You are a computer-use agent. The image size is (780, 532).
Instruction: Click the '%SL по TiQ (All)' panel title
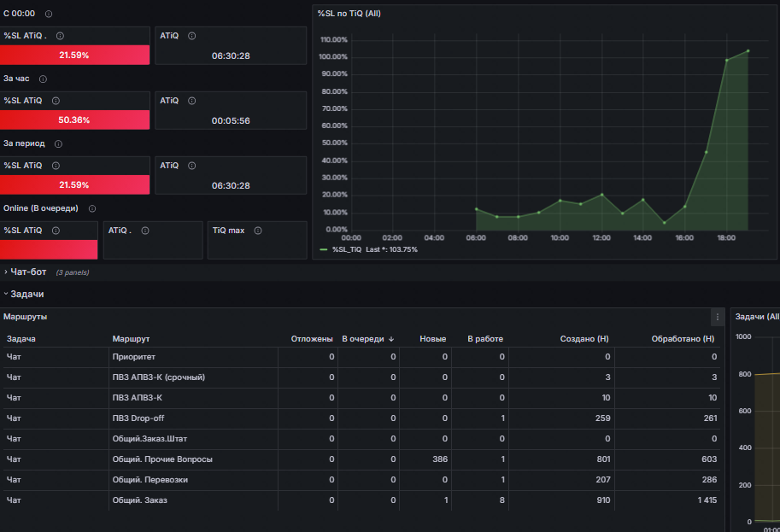(x=349, y=14)
